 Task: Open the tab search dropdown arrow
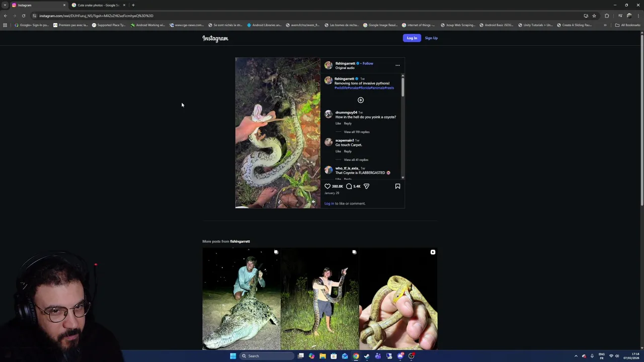point(5,5)
